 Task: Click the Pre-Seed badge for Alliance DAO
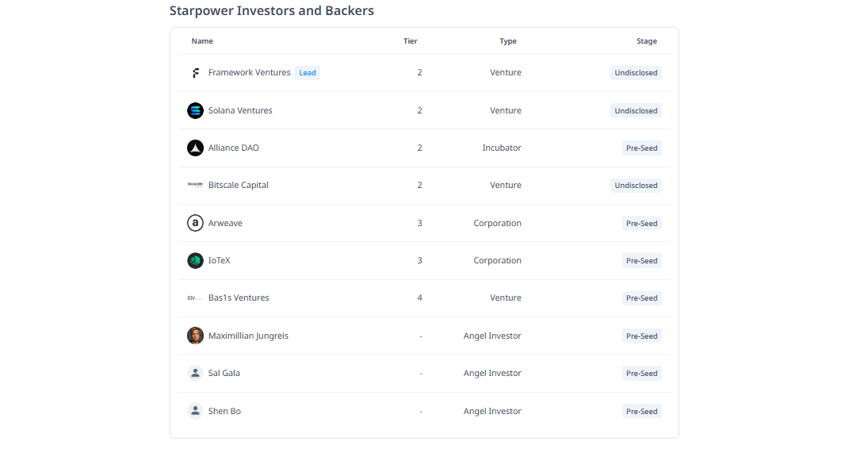coord(641,148)
